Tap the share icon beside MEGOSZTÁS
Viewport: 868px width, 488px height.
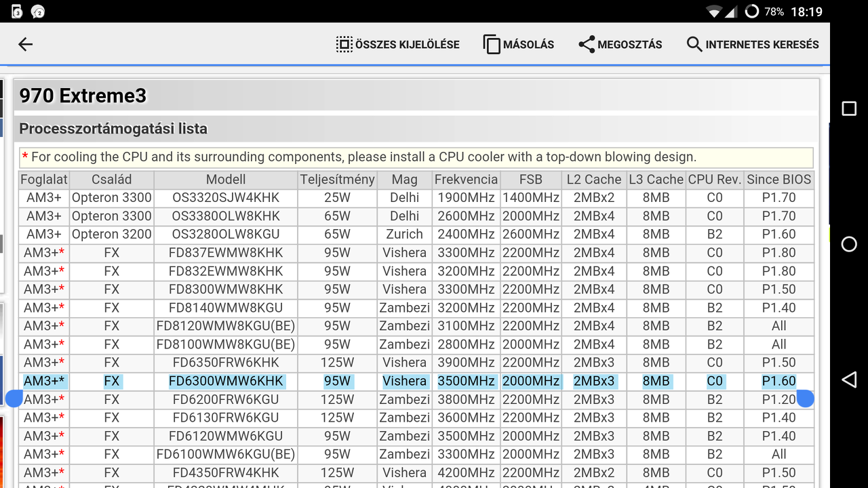coord(587,45)
